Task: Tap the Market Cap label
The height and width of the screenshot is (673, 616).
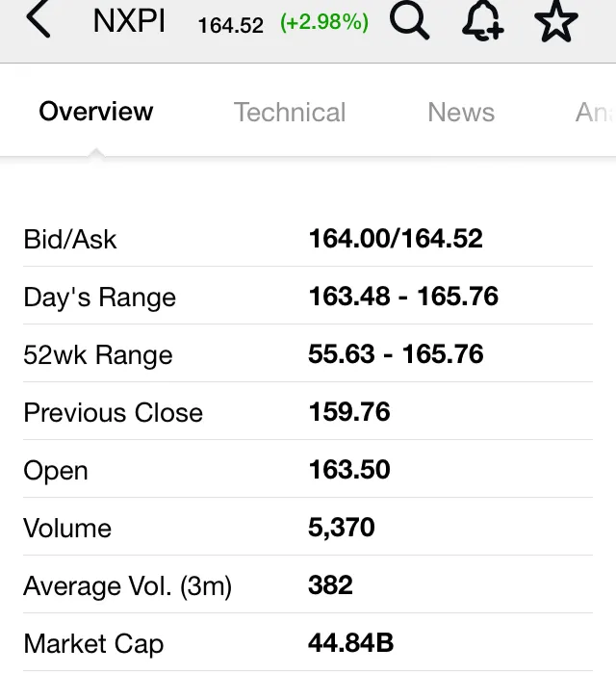Action: point(93,644)
